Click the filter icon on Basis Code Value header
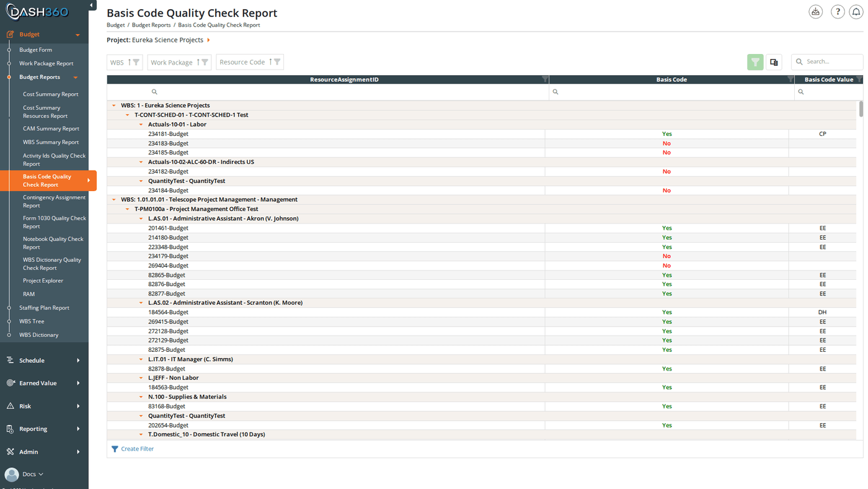868x489 pixels. [x=859, y=79]
